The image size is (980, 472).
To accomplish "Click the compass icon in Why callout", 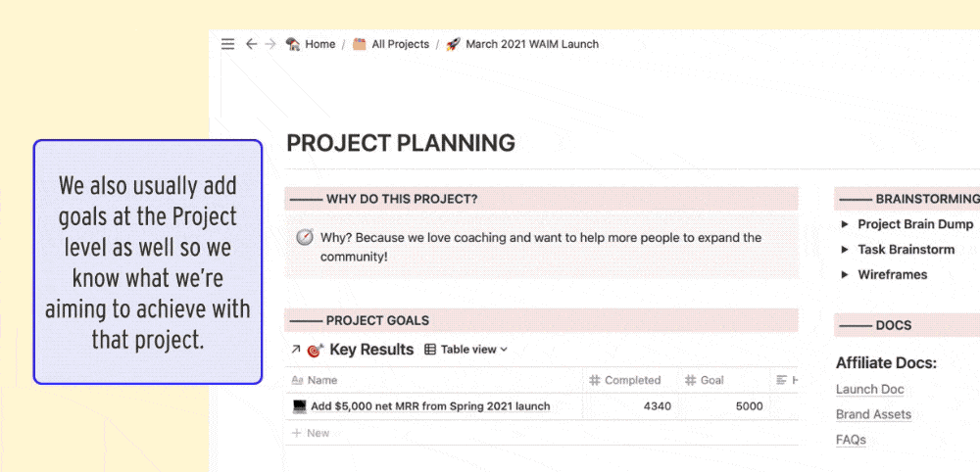I will click(305, 238).
